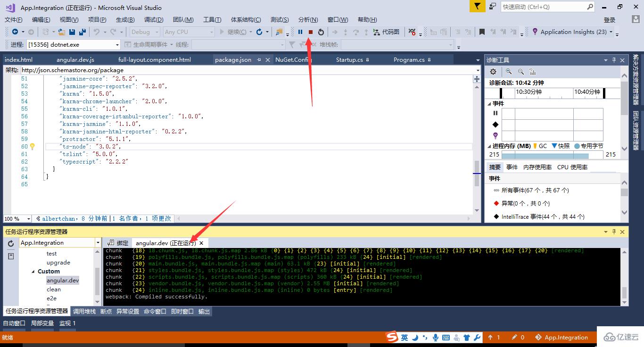Click 继续(C) continue button
Image resolution: width=644 pixels, height=347 pixels.
pyautogui.click(x=233, y=32)
